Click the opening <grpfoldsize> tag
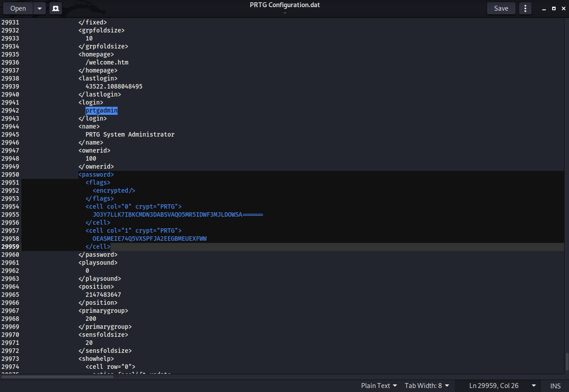Viewport: 569px width, 392px height. coord(102,30)
